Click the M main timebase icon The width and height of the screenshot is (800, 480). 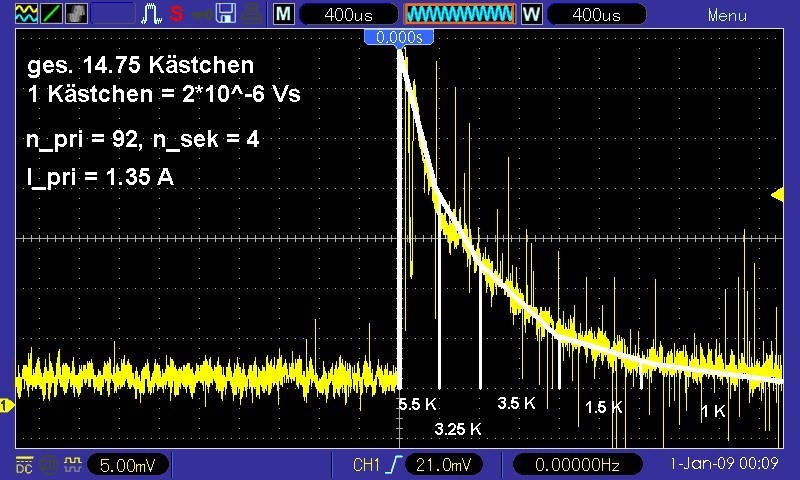283,14
